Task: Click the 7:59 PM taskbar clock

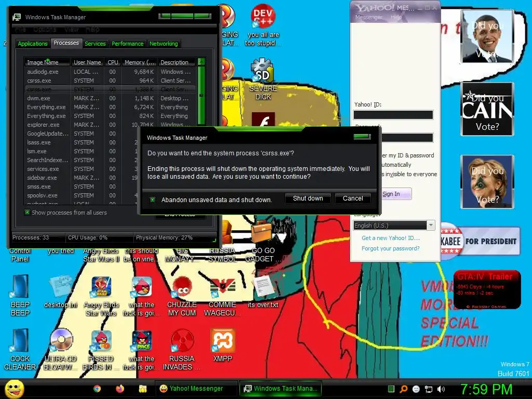Action: pos(486,389)
